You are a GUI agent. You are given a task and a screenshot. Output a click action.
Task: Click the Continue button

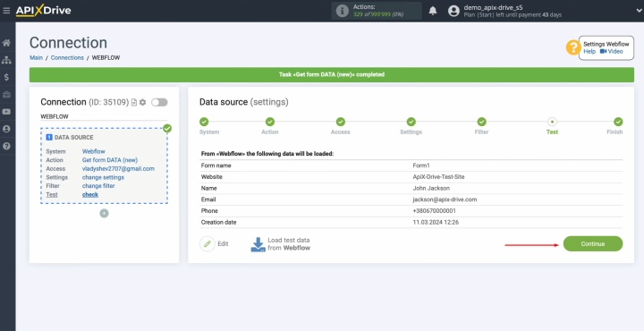(x=593, y=244)
